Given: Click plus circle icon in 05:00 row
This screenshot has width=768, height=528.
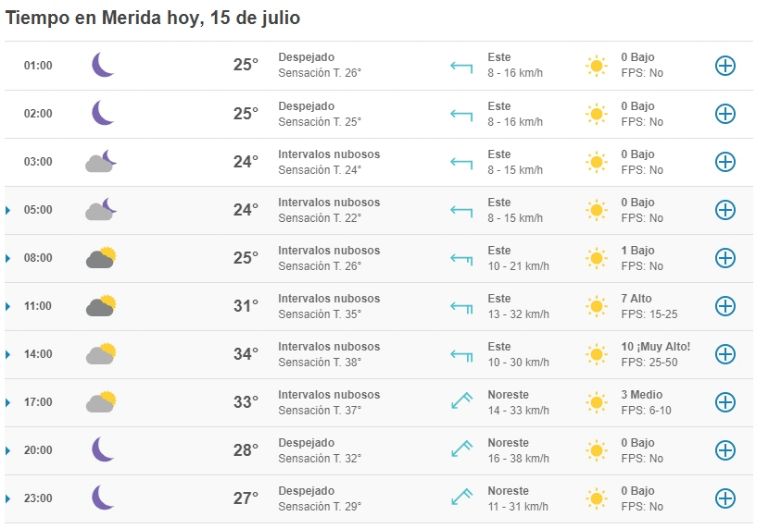Looking at the screenshot, I should tap(725, 210).
